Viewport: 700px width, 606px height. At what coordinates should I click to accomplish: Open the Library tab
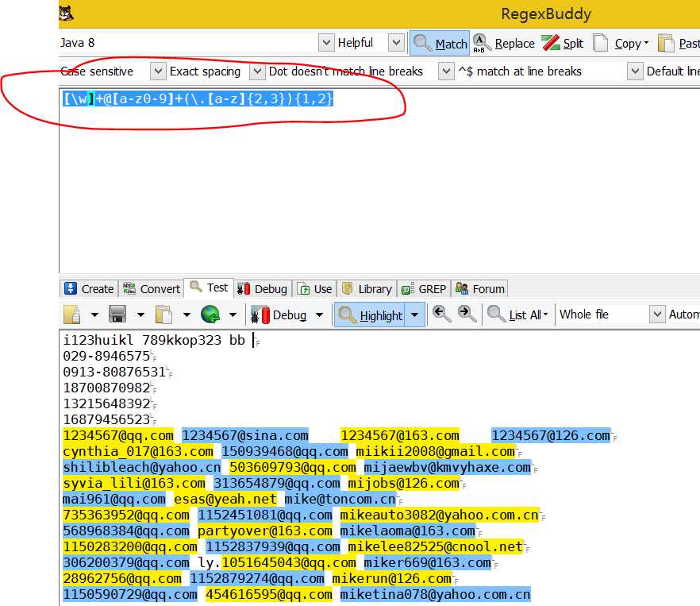click(x=367, y=288)
